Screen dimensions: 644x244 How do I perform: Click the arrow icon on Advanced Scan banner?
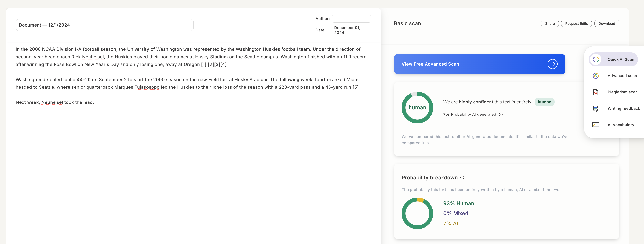coord(552,64)
